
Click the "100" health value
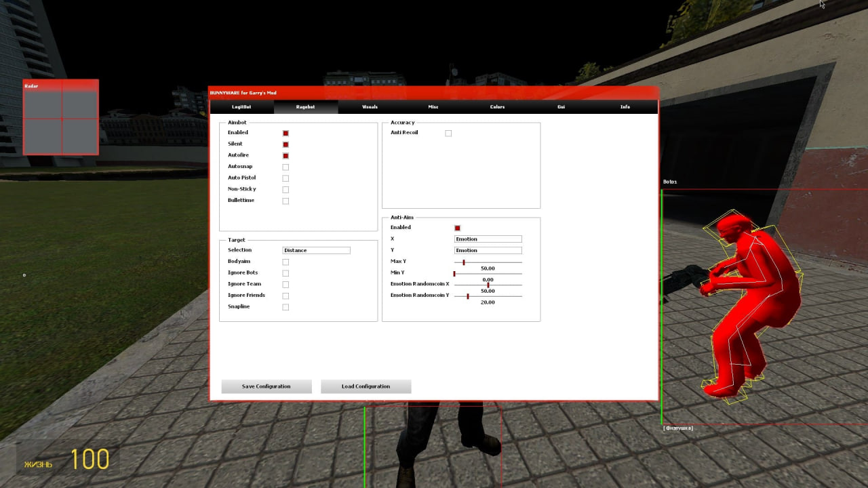90,460
